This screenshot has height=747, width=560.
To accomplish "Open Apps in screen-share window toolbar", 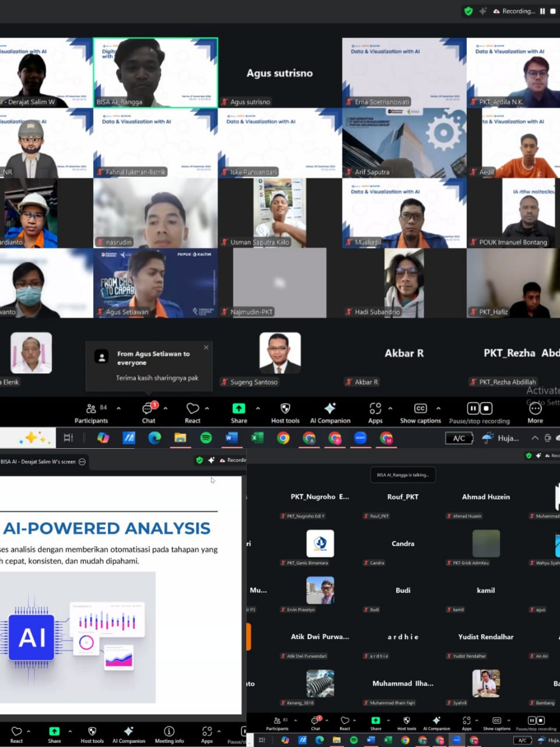I will 207,735.
